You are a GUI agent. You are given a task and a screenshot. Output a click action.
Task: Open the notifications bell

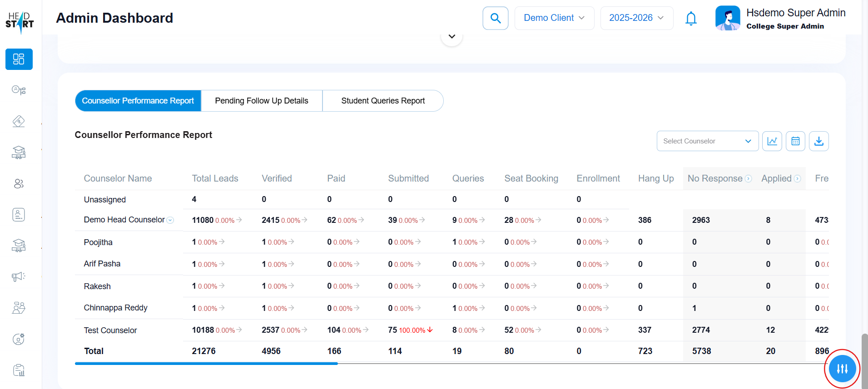pyautogui.click(x=691, y=19)
